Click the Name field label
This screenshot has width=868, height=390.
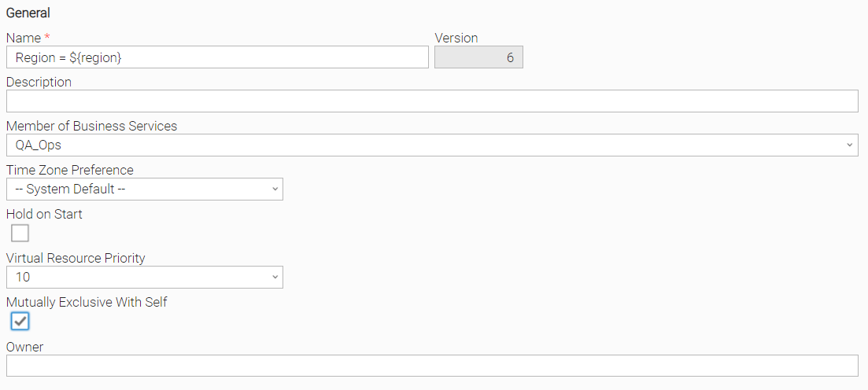(23, 38)
